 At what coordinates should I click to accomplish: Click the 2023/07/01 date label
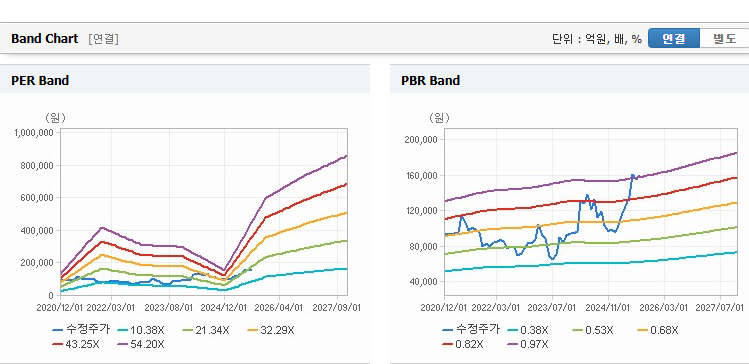(x=553, y=307)
